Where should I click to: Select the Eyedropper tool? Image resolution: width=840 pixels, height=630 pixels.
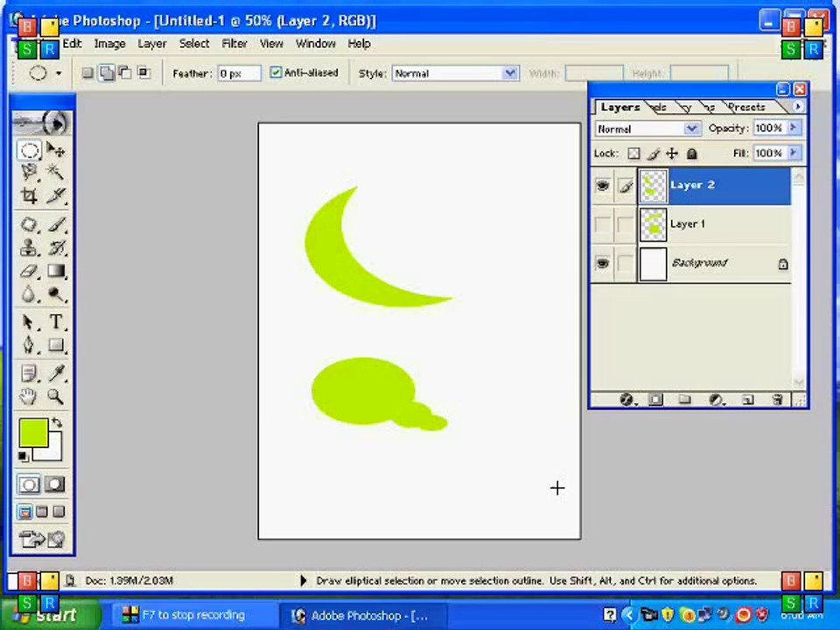(56, 373)
